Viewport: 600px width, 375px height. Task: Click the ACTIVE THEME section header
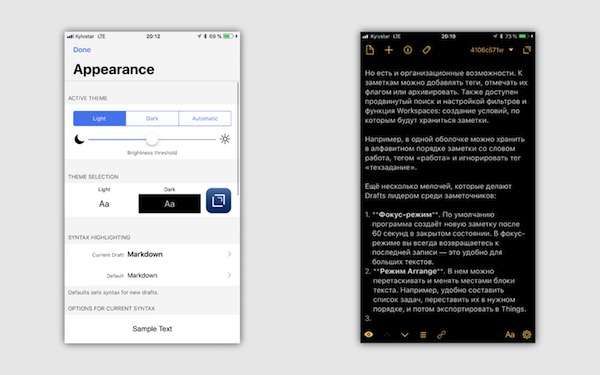[x=88, y=98]
